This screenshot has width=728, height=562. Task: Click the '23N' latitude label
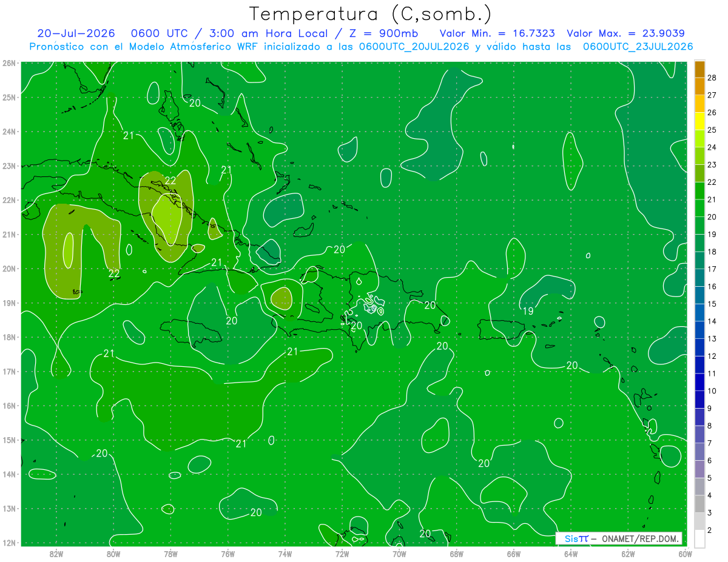coord(9,166)
